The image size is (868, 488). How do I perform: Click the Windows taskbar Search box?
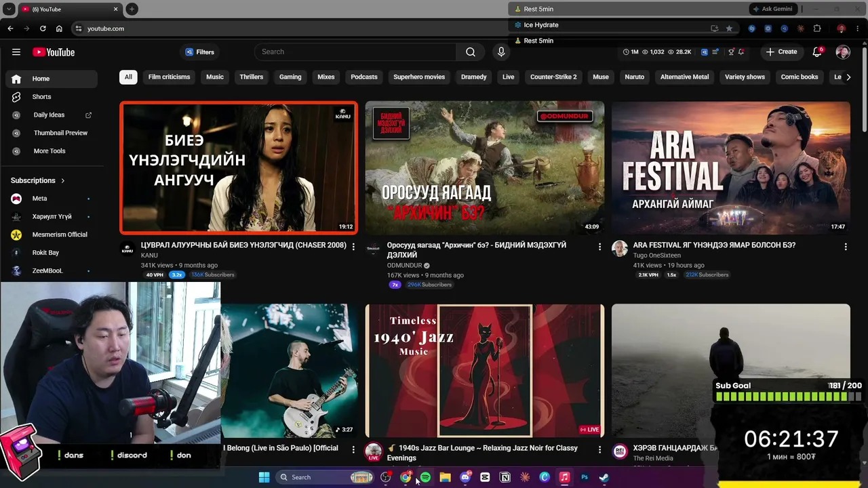[x=325, y=477]
